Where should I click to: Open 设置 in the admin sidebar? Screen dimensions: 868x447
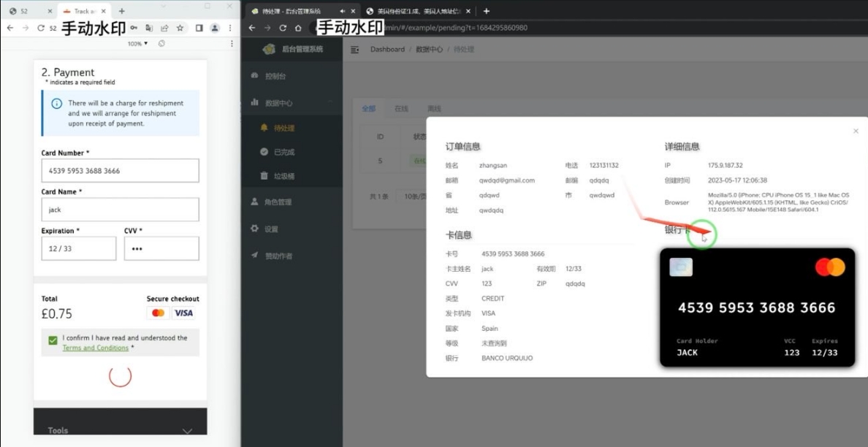pyautogui.click(x=292, y=229)
